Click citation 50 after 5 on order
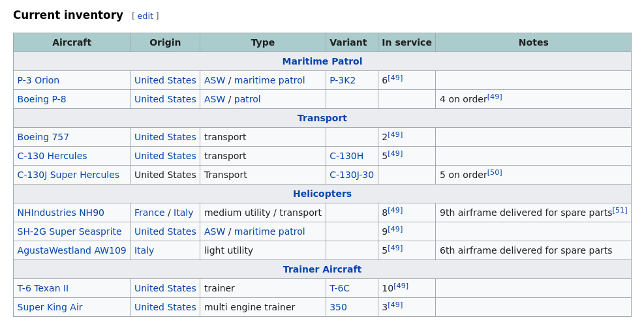 [495, 172]
